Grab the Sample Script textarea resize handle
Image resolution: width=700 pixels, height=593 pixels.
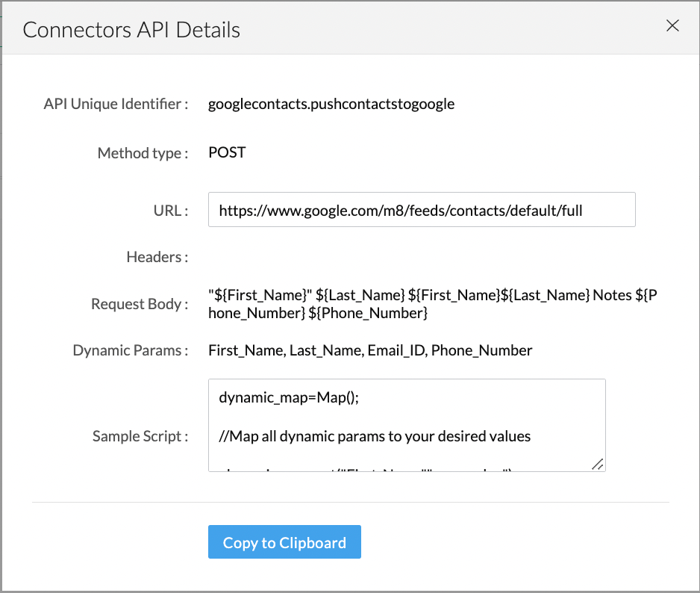tap(598, 464)
